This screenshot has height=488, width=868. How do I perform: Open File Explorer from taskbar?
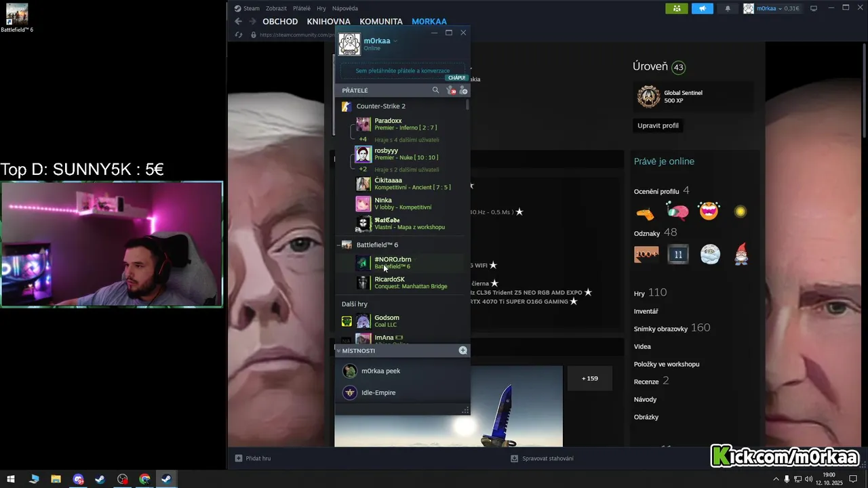point(56,479)
